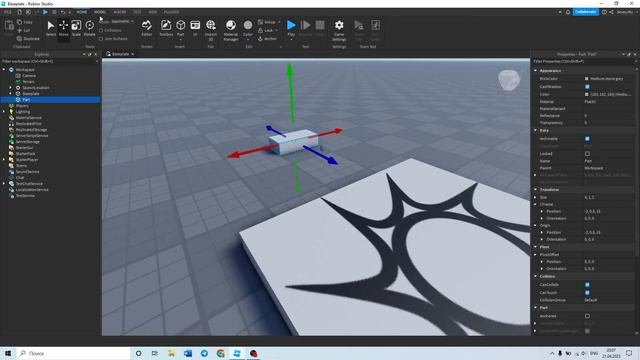Click the Copy button in Clipboard

[25, 22]
